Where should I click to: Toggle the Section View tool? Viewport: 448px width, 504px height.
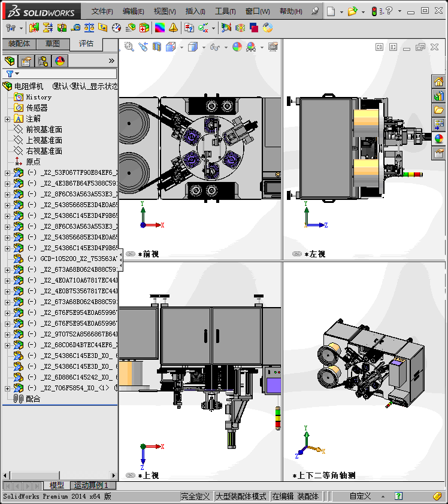157,47
